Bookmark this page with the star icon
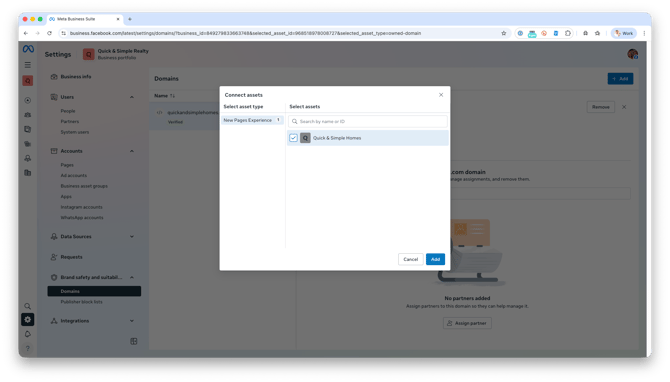The height and width of the screenshot is (382, 670). (x=503, y=33)
